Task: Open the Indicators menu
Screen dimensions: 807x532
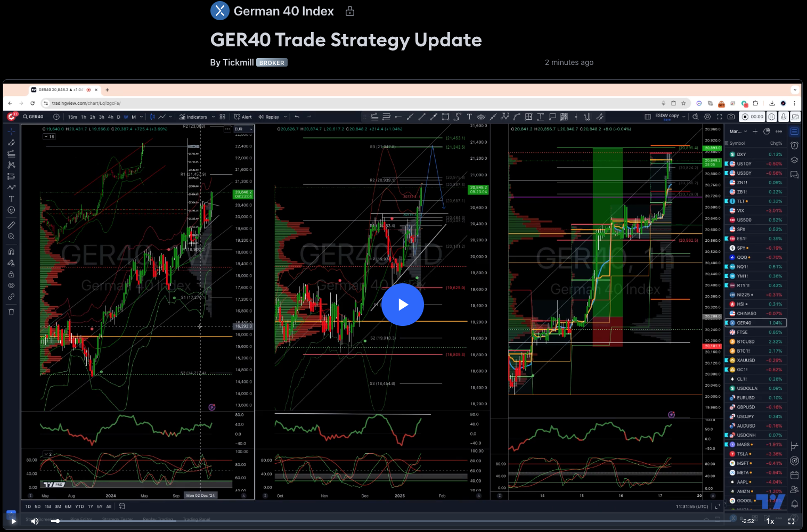Action: coord(193,117)
